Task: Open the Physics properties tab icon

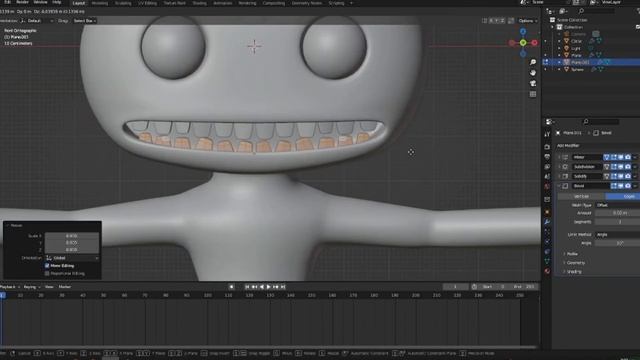Action: [547, 242]
